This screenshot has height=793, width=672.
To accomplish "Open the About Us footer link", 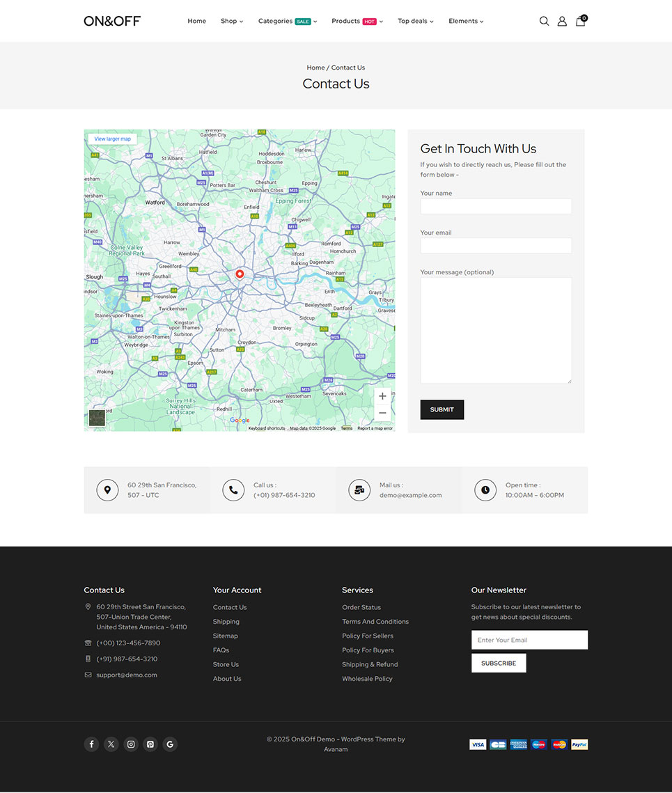I will (x=227, y=679).
